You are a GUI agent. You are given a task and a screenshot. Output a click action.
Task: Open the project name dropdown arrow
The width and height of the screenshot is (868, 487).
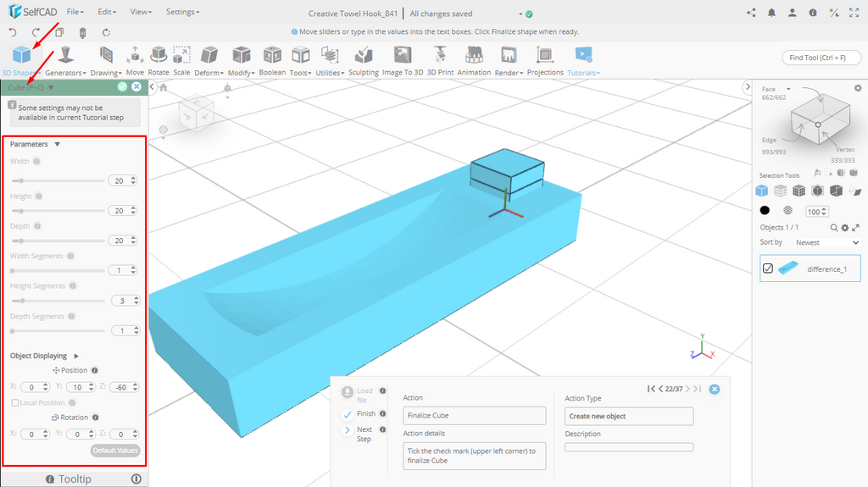click(x=520, y=14)
